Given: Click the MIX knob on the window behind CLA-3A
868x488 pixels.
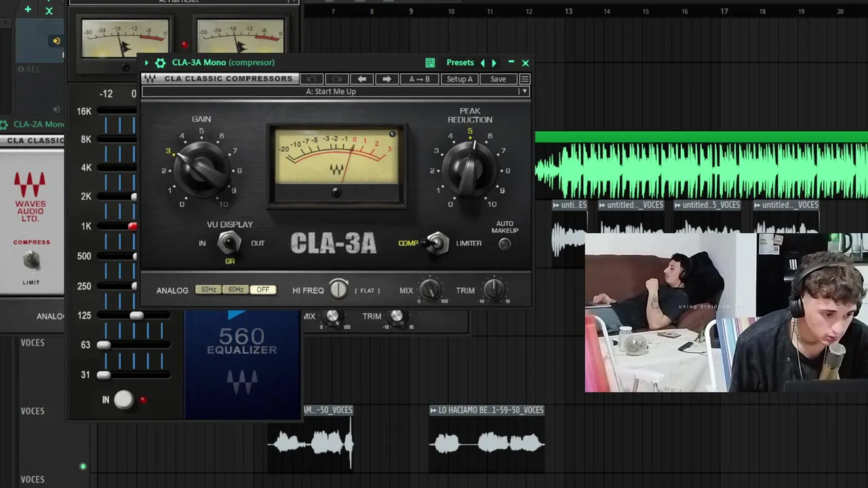Looking at the screenshot, I should click(332, 316).
